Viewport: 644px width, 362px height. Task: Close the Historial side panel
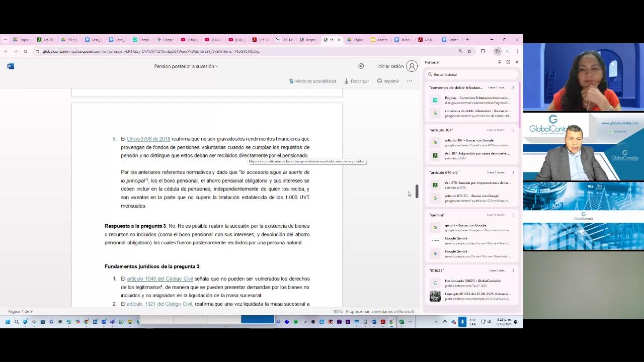pos(517,62)
